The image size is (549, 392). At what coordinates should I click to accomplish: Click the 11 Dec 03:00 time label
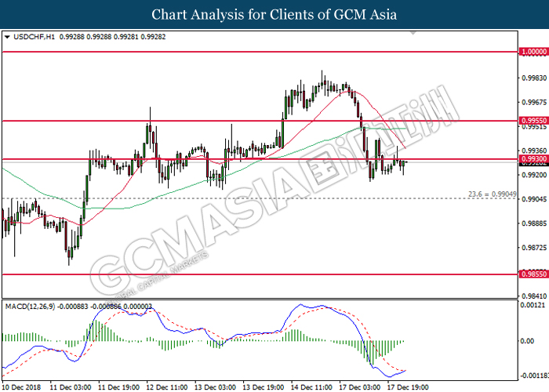(70, 387)
